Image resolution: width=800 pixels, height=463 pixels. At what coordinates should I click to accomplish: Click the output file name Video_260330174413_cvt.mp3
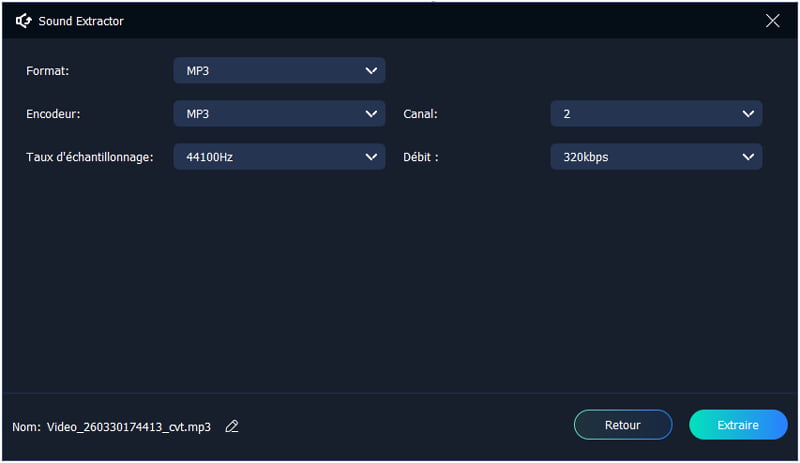pos(129,427)
